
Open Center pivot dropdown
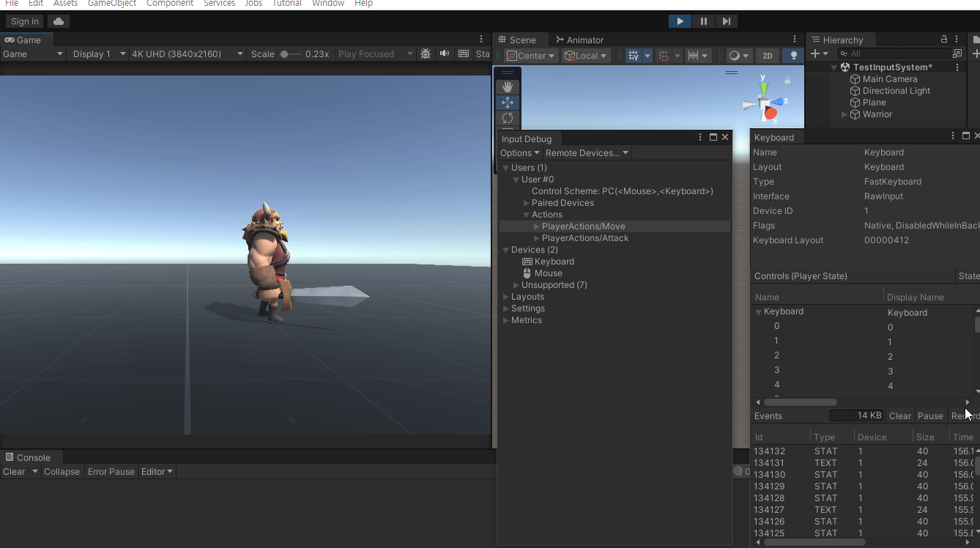[532, 56]
